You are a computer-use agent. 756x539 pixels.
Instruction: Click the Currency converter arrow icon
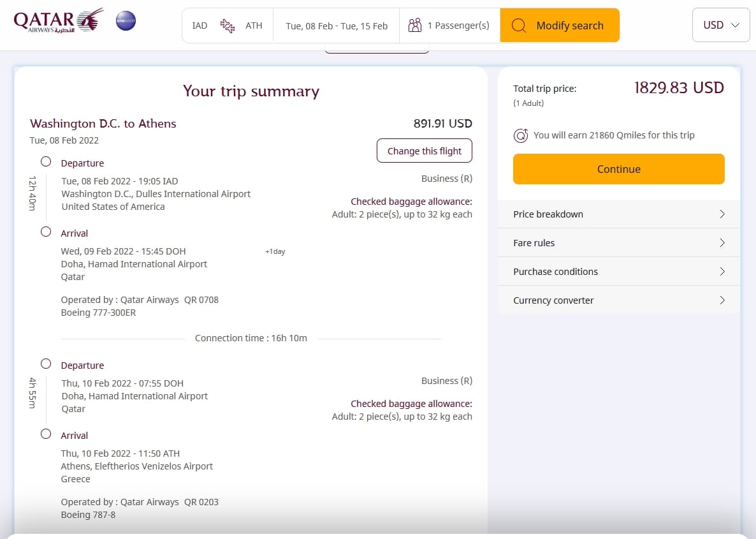722,300
